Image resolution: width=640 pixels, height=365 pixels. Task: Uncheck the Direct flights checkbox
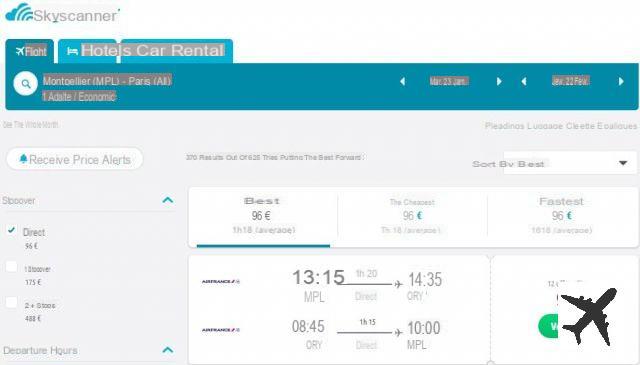(x=11, y=230)
